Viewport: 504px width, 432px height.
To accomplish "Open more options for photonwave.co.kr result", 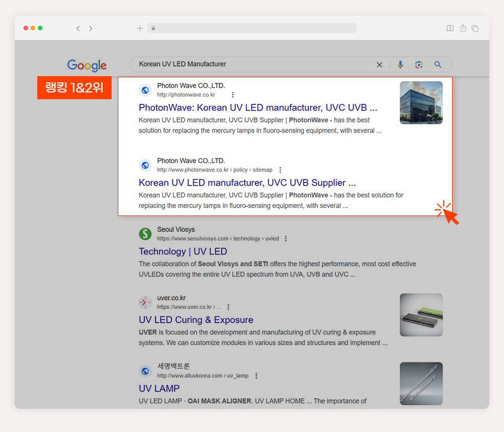I will tap(233, 95).
